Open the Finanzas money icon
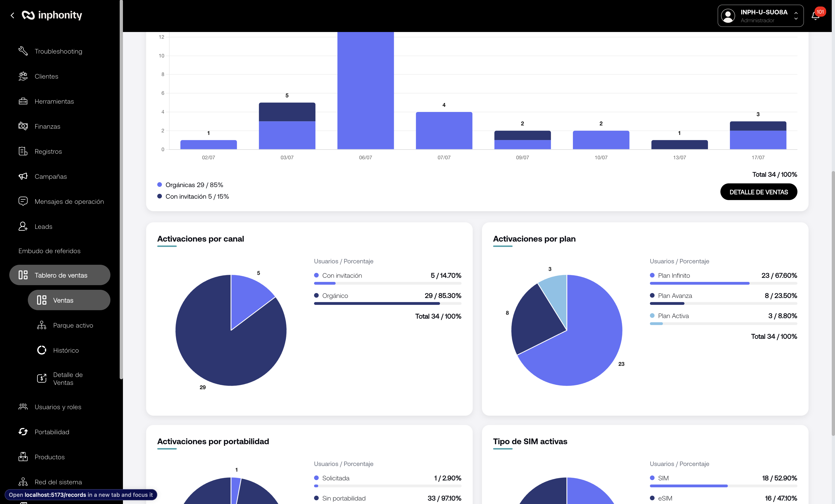 pos(23,126)
